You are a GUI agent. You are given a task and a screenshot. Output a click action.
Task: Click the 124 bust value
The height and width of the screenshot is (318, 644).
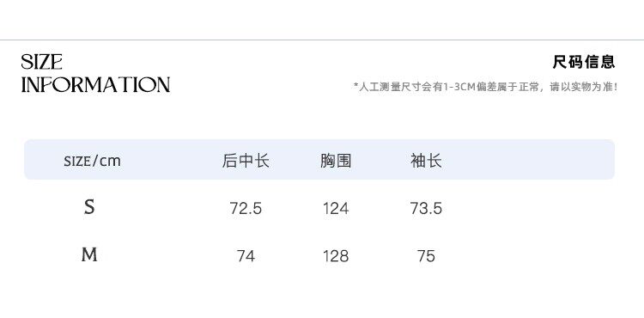pos(336,209)
